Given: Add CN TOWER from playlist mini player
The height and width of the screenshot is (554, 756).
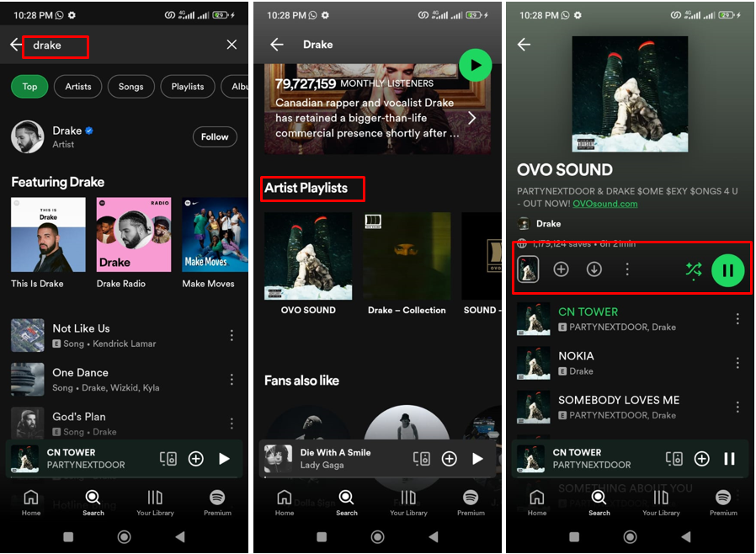Looking at the screenshot, I should click(x=701, y=459).
